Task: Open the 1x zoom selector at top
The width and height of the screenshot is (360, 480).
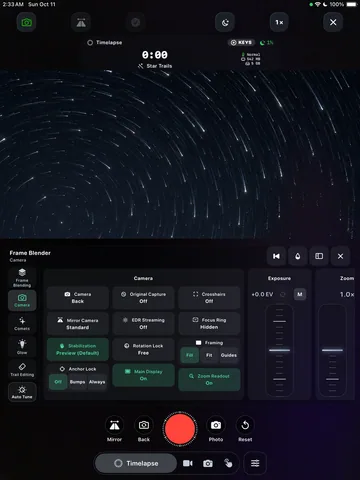Action: coord(279,23)
